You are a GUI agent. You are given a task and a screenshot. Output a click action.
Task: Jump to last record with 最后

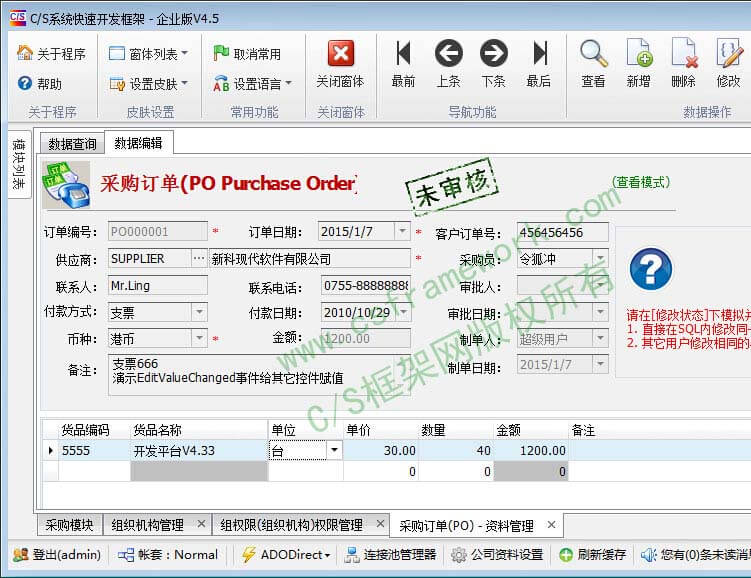539,54
